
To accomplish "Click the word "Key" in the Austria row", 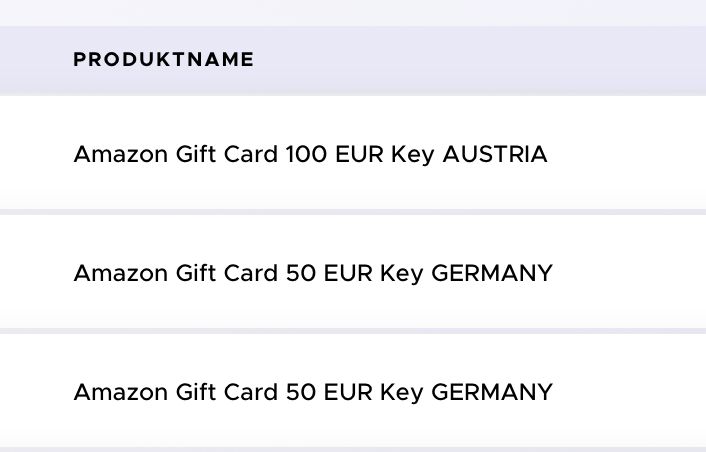I will point(413,155).
